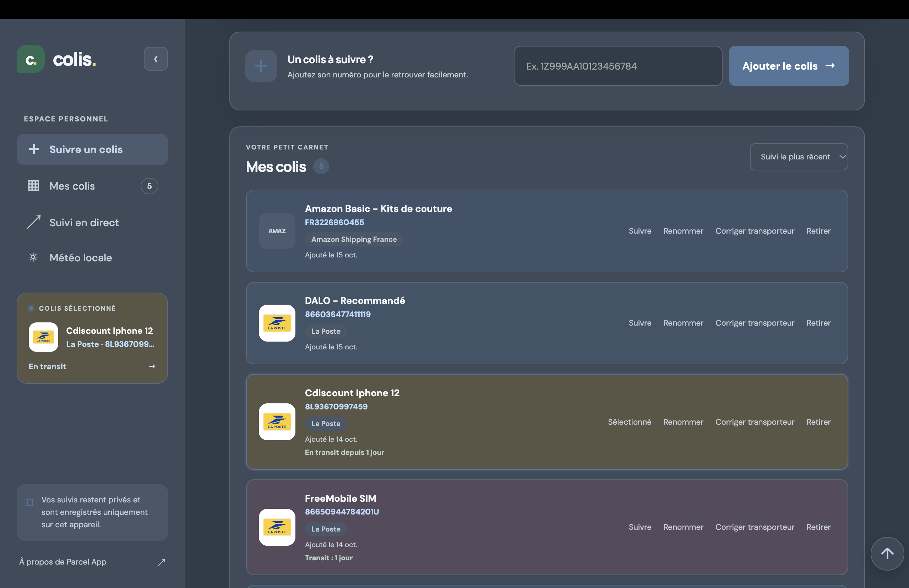
Task: Click the external arrow next to À propos
Action: [162, 562]
